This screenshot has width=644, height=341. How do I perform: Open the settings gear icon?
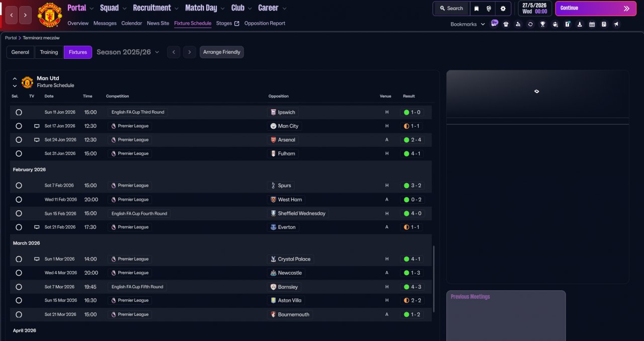point(503,9)
